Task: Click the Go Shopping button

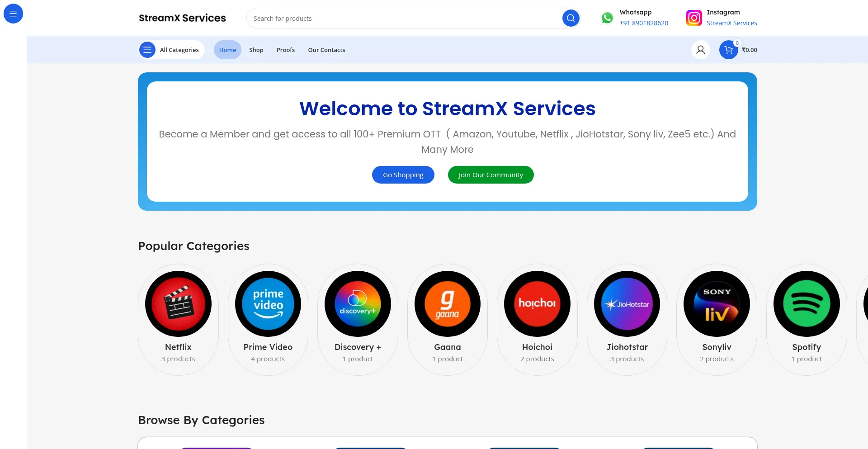Action: [x=403, y=175]
